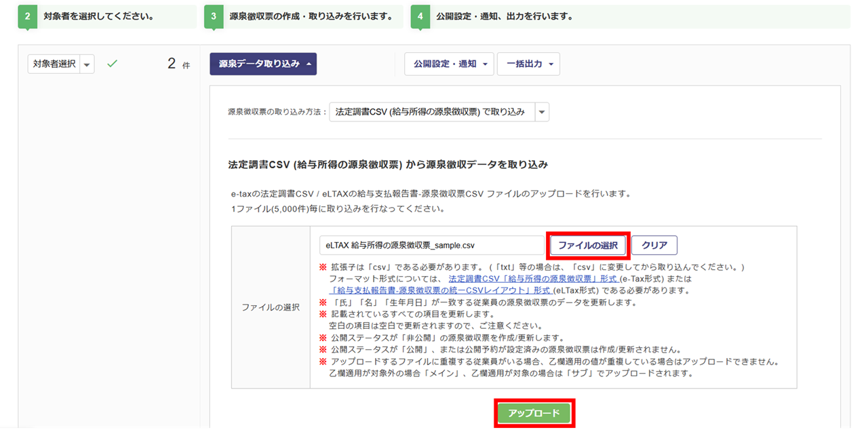Collapse the 源泉データ取り込み panel button
The width and height of the screenshot is (868, 434).
tap(263, 64)
